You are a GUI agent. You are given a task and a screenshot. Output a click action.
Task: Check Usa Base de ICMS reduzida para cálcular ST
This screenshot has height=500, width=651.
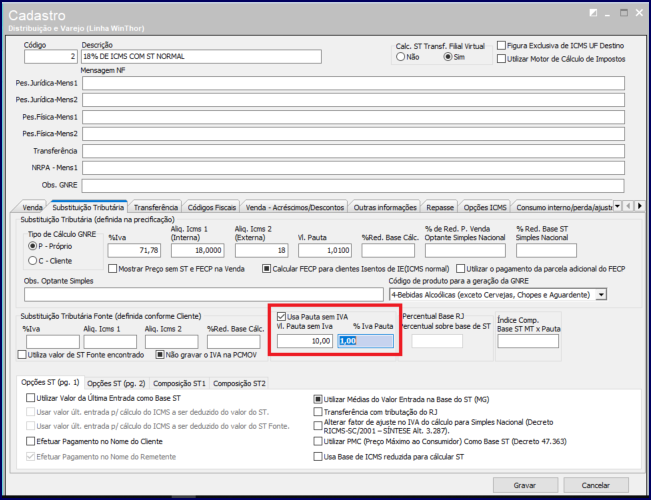318,457
